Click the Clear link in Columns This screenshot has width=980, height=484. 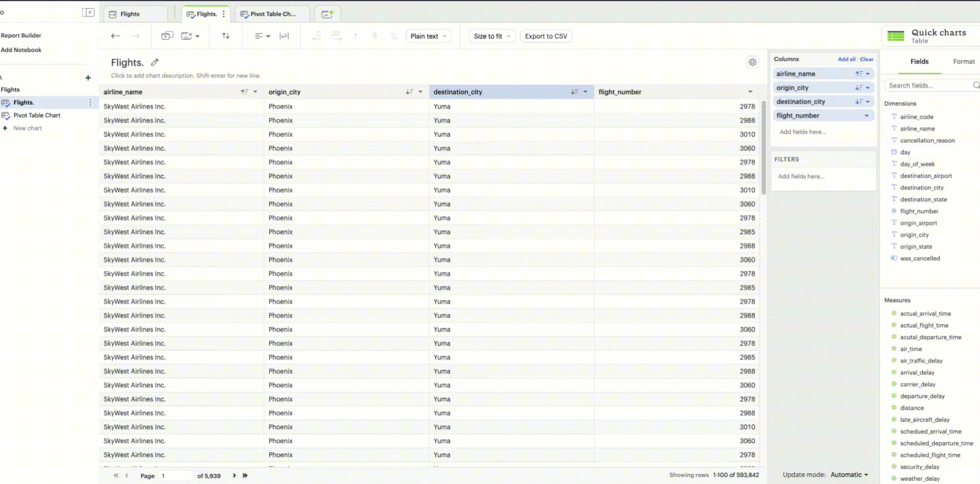(866, 59)
